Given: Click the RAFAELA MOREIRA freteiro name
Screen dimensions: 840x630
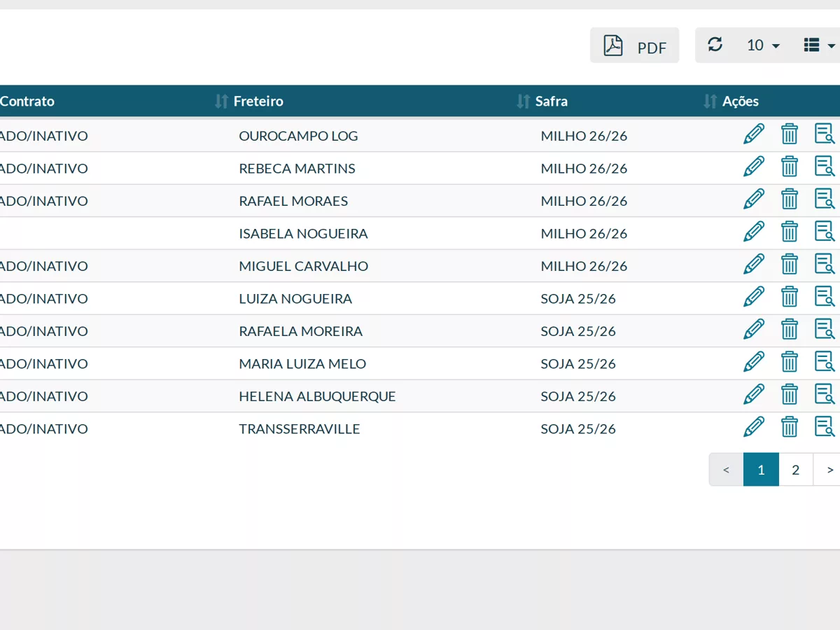Looking at the screenshot, I should point(300,331).
